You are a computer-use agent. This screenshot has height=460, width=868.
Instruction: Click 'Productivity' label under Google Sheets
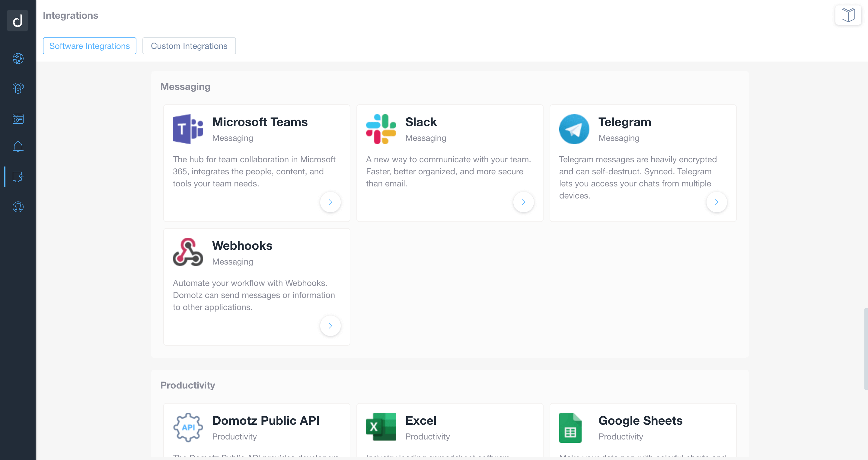pos(620,437)
